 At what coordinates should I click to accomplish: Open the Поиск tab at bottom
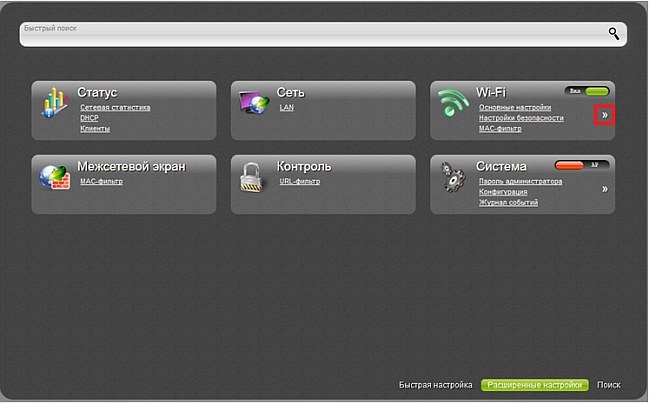608,384
